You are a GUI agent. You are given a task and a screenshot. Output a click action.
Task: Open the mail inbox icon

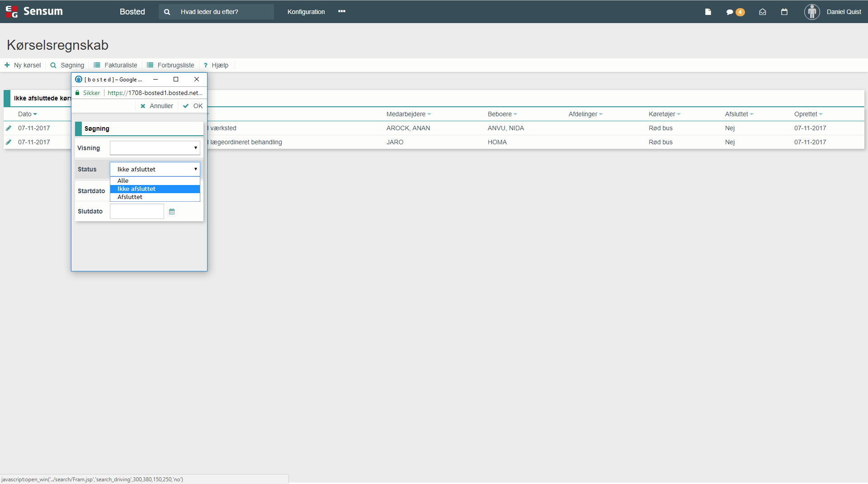tap(762, 12)
